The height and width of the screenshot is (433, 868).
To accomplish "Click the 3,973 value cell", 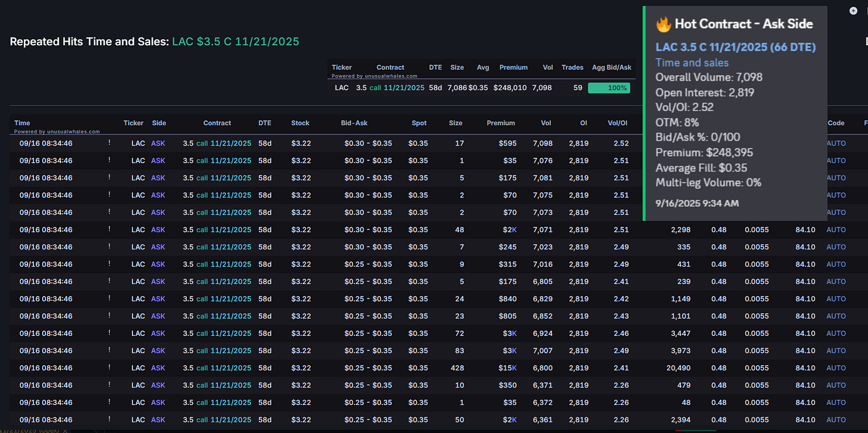I will click(x=680, y=351).
